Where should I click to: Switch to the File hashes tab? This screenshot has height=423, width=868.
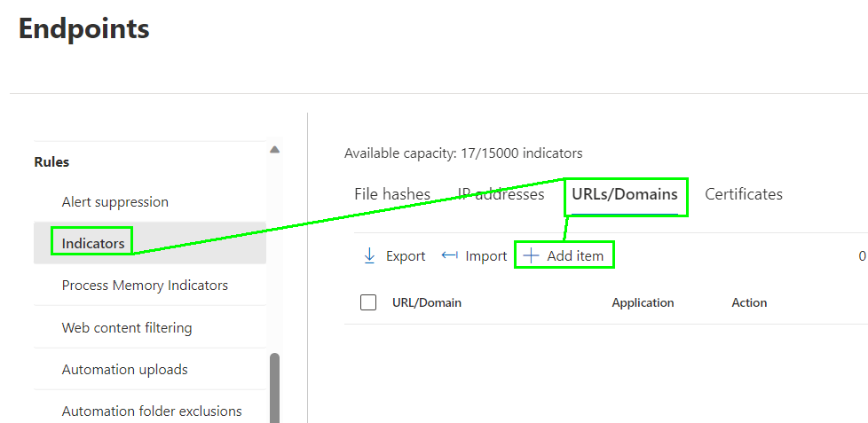[x=391, y=194]
